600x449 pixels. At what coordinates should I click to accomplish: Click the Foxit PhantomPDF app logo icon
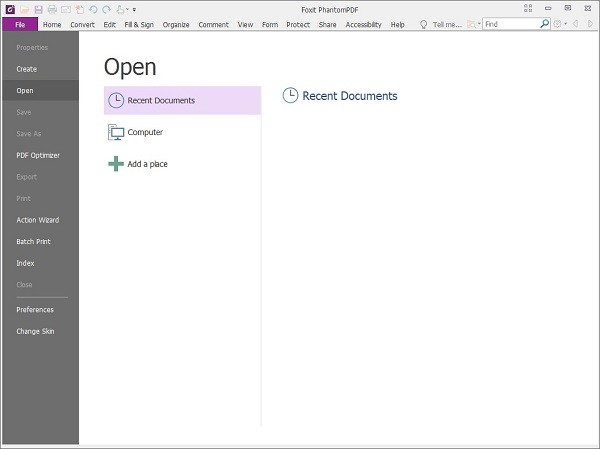10,9
